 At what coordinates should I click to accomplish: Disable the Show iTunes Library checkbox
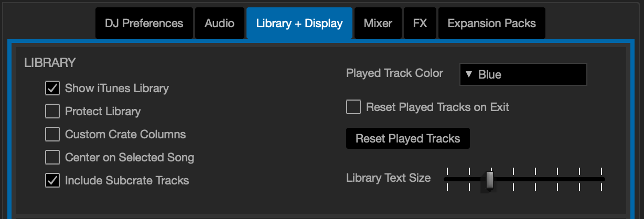pos(52,88)
